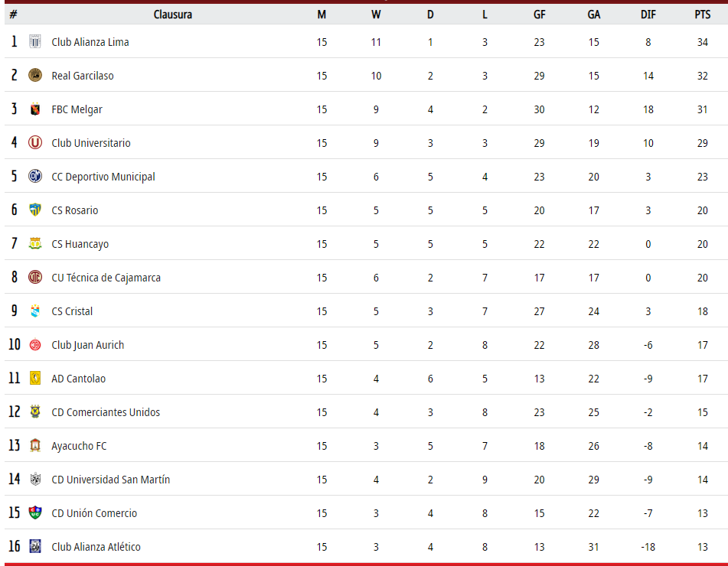The height and width of the screenshot is (566, 728).
Task: Click the Real Garcilaso team badge
Action: point(34,75)
